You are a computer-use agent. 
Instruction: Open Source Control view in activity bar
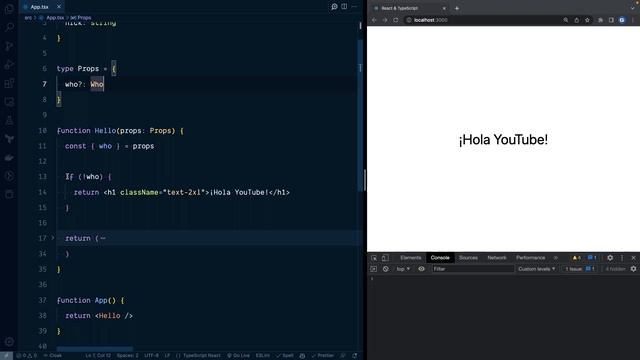click(9, 46)
